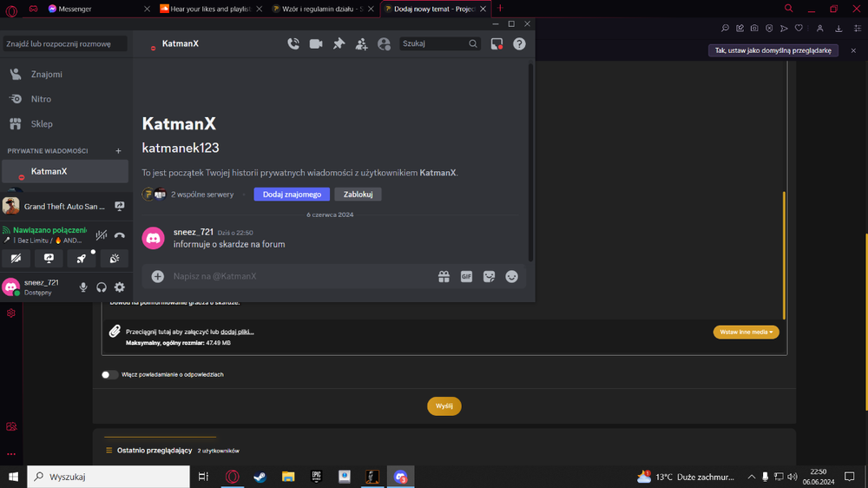Open the Sklep shop page
This screenshot has height=488, width=868.
[65, 124]
